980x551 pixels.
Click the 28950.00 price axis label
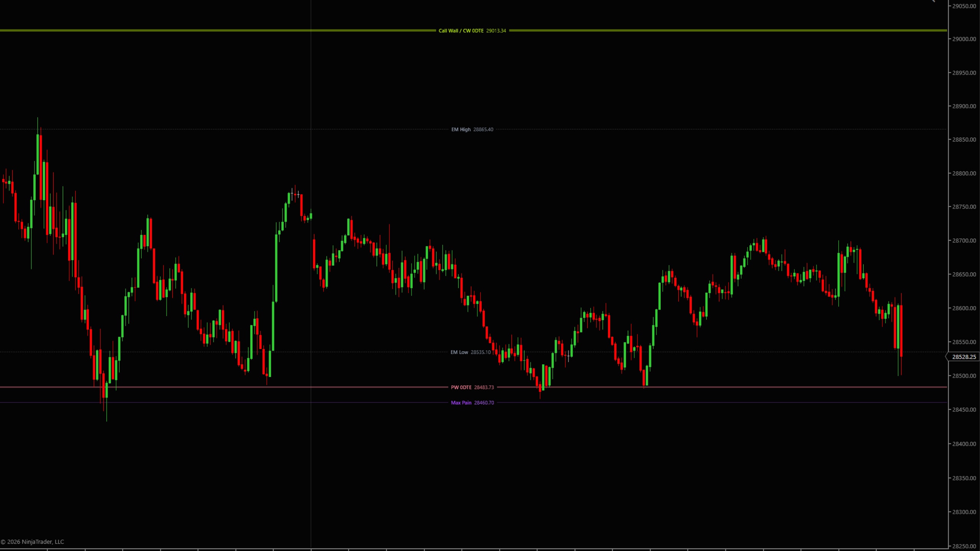964,73
